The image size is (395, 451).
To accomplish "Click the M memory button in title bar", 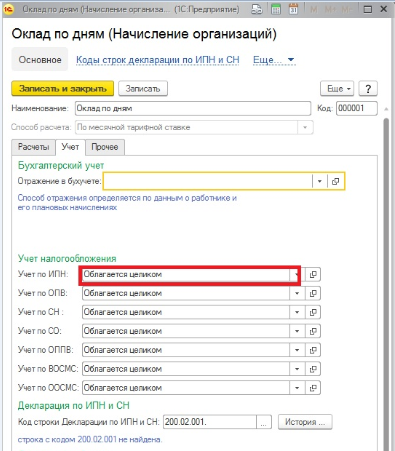I will (313, 9).
